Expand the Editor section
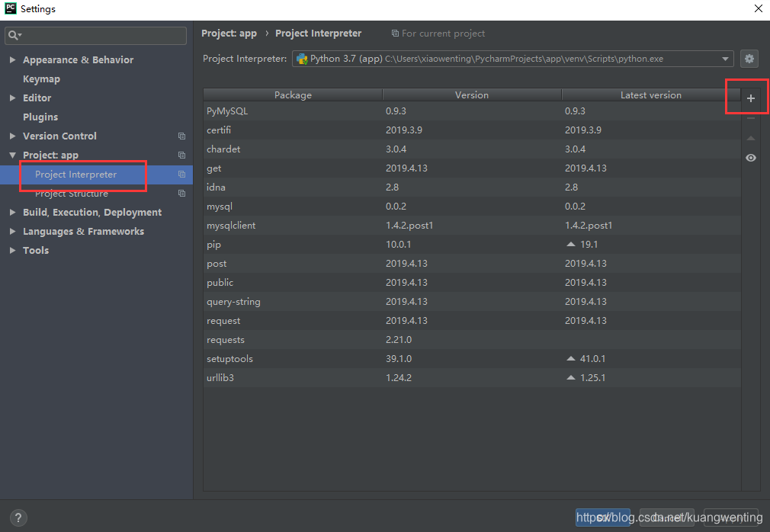The image size is (770, 532). (x=12, y=98)
